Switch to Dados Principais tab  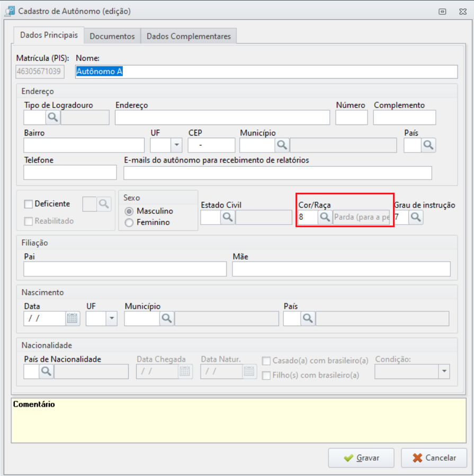click(x=49, y=35)
